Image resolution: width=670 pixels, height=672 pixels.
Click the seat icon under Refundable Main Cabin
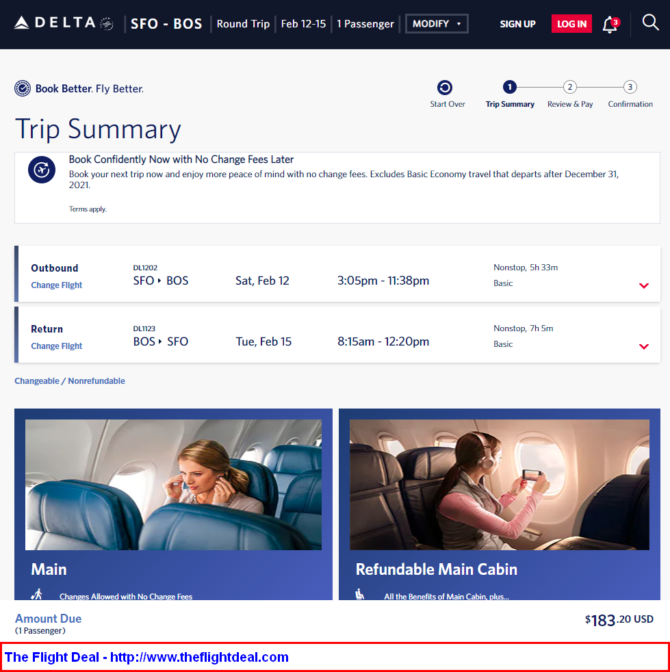tap(360, 594)
